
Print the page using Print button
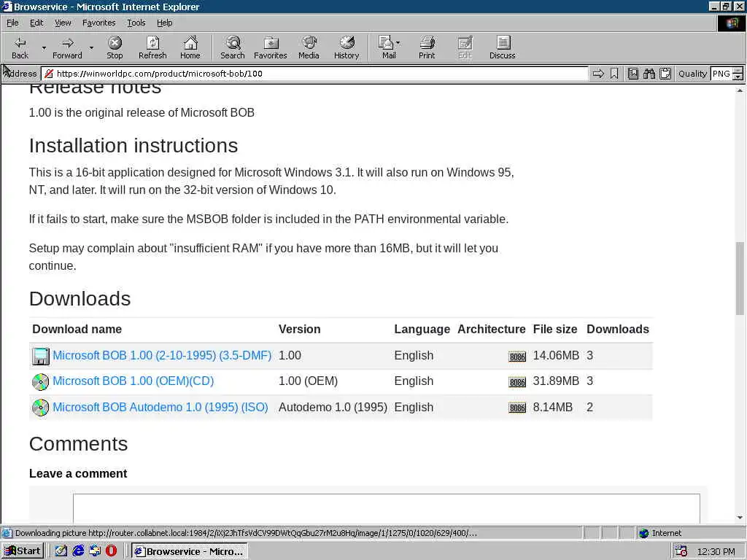tap(427, 47)
